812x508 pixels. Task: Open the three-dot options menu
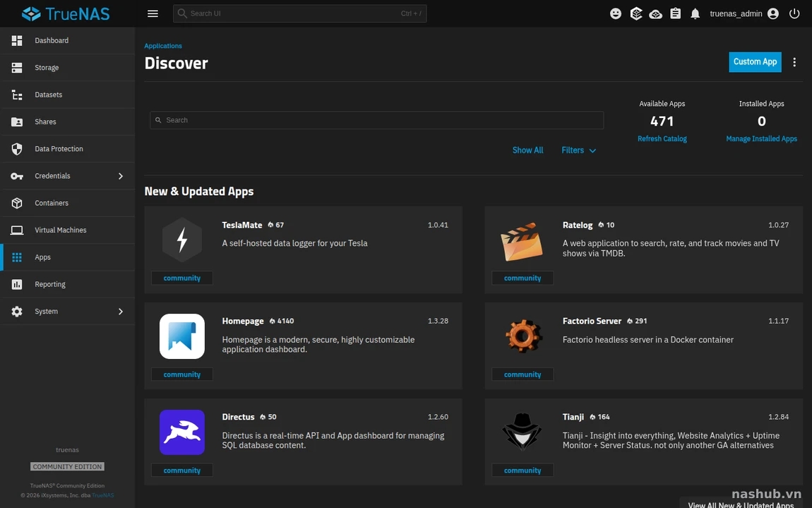tap(794, 62)
